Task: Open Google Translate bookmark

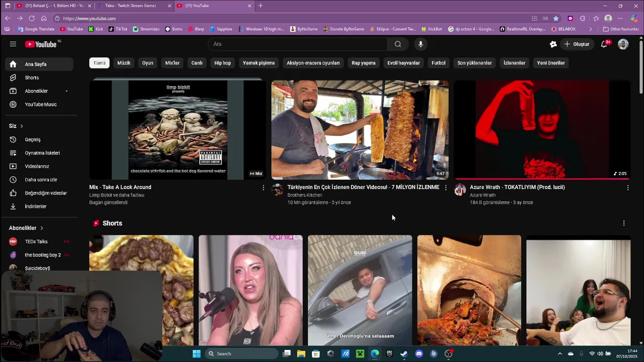Action: (x=36, y=29)
